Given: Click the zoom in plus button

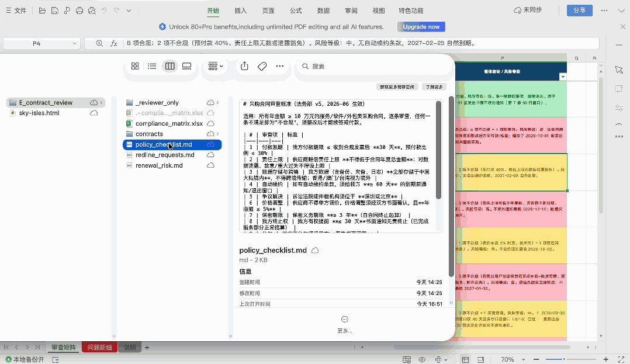Looking at the screenshot, I should (606, 359).
